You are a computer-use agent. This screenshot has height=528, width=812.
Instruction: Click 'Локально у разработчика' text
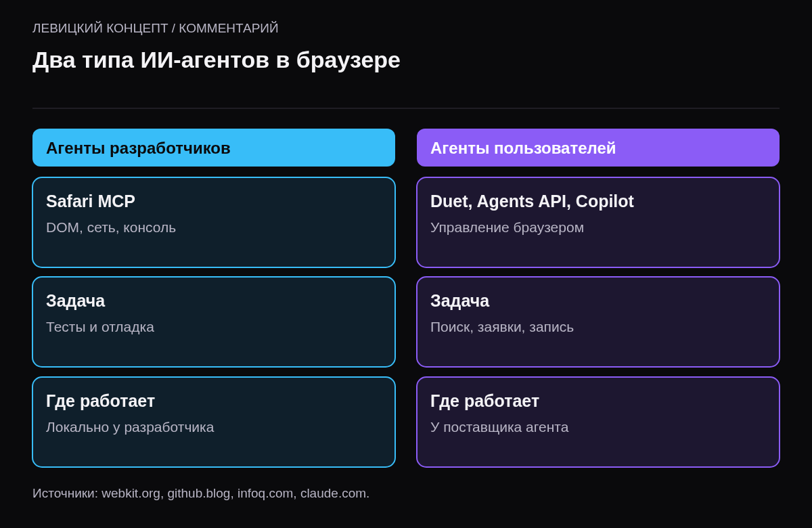(x=130, y=427)
